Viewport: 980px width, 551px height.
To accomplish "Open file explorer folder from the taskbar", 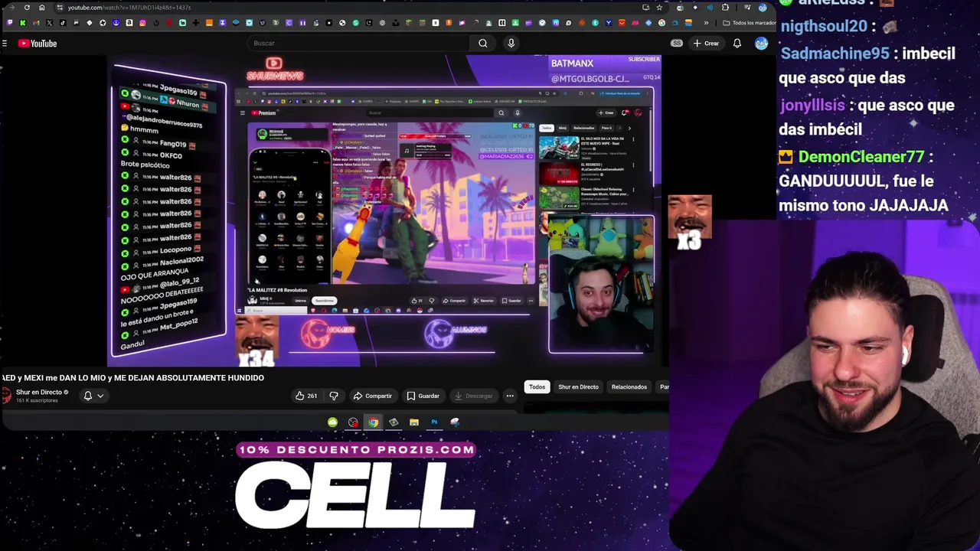I will 413,422.
